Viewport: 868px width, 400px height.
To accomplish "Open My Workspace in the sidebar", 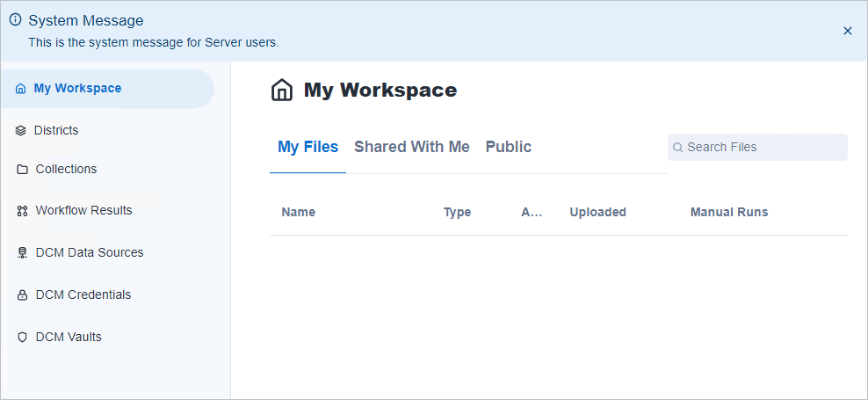I will coord(77,89).
